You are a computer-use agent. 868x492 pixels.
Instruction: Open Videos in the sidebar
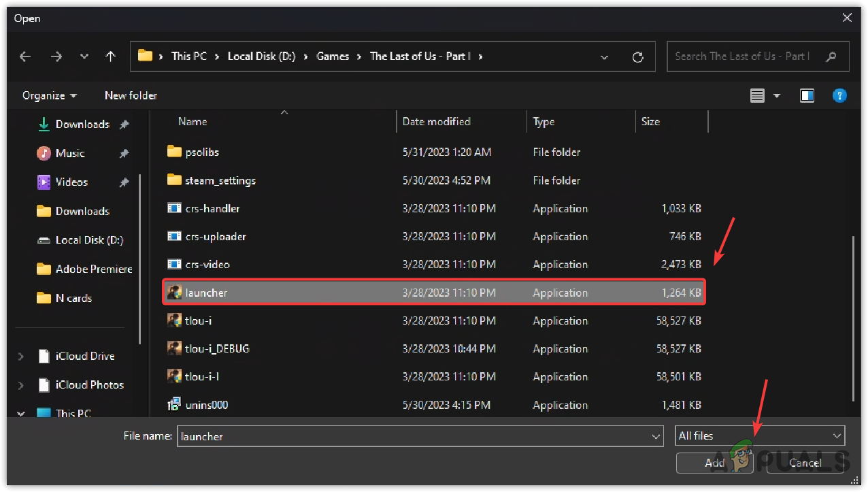[71, 182]
